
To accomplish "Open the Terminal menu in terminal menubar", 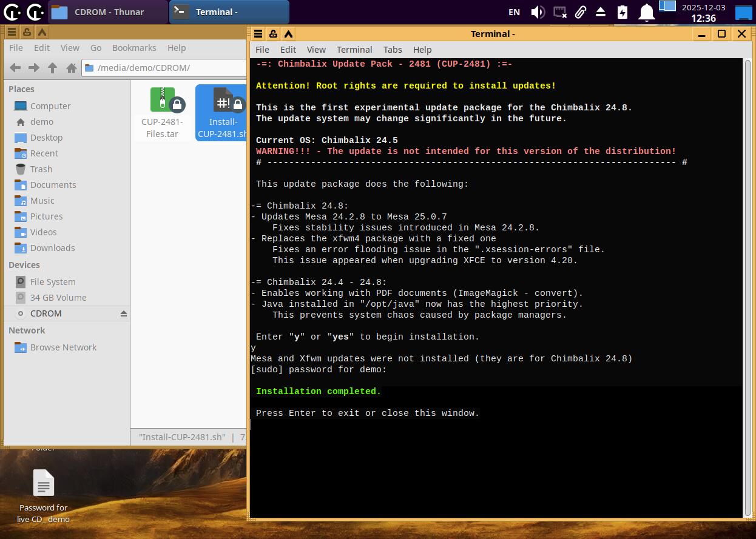I will [x=354, y=50].
